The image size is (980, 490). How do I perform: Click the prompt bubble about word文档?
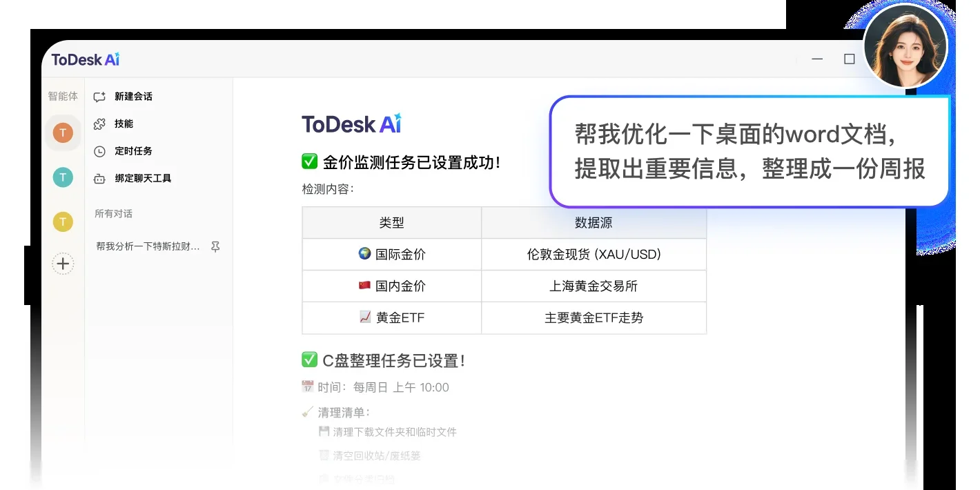[749, 152]
